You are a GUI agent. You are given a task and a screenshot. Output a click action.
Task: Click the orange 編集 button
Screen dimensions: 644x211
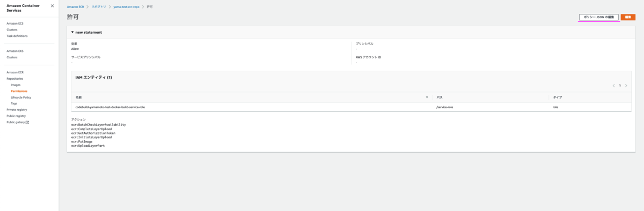pyautogui.click(x=628, y=17)
